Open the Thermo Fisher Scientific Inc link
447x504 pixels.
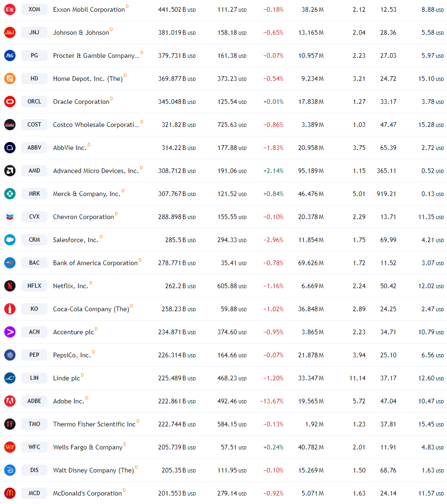(x=94, y=424)
